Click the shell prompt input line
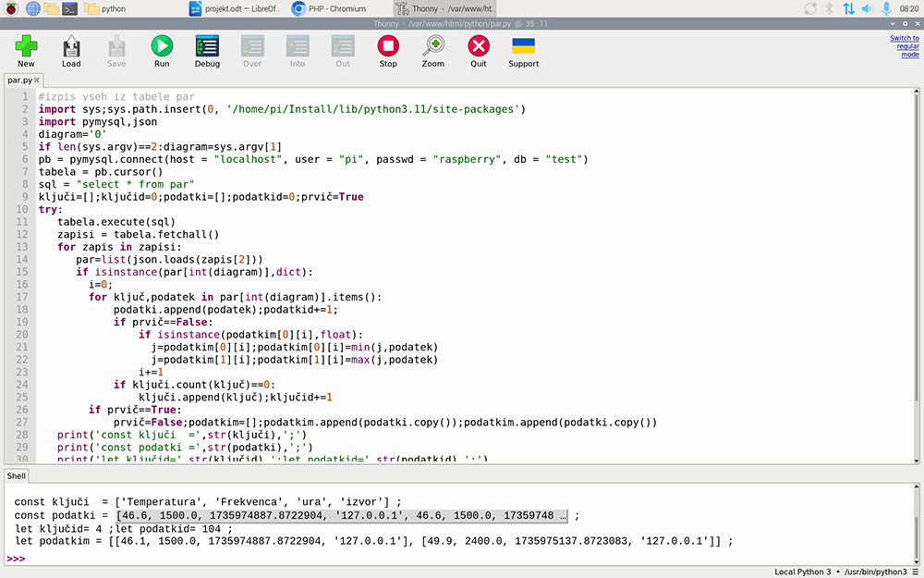This screenshot has width=924, height=578. pyautogui.click(x=459, y=558)
